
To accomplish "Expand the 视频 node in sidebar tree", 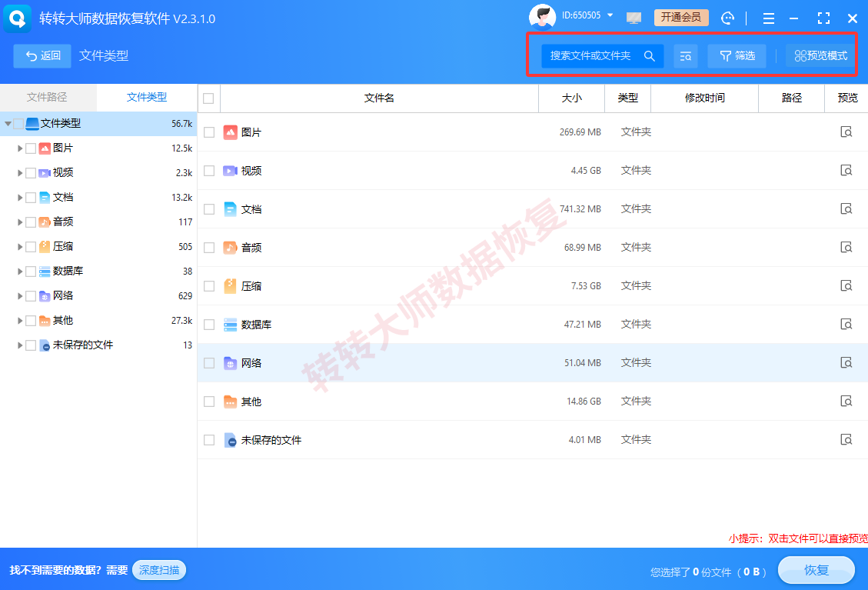I will (x=20, y=173).
